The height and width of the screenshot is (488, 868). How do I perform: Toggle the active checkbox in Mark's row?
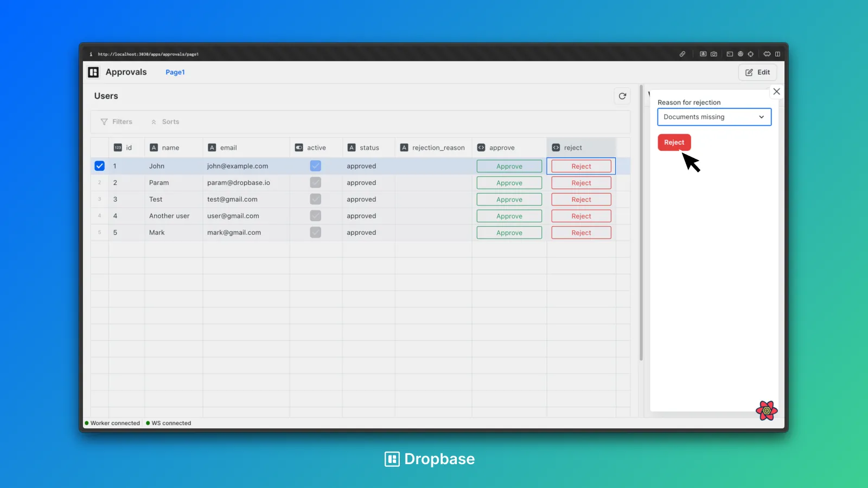pyautogui.click(x=315, y=232)
